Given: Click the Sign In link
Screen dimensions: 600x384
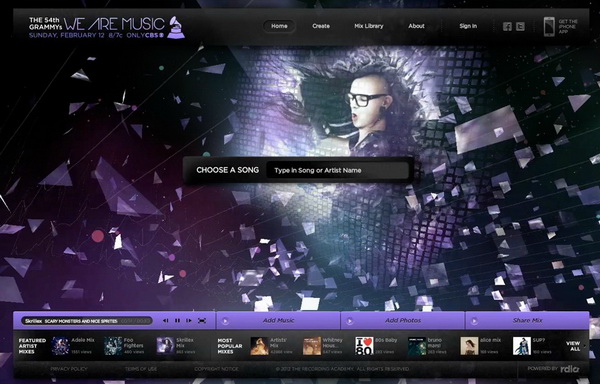Looking at the screenshot, I should coord(468,26).
